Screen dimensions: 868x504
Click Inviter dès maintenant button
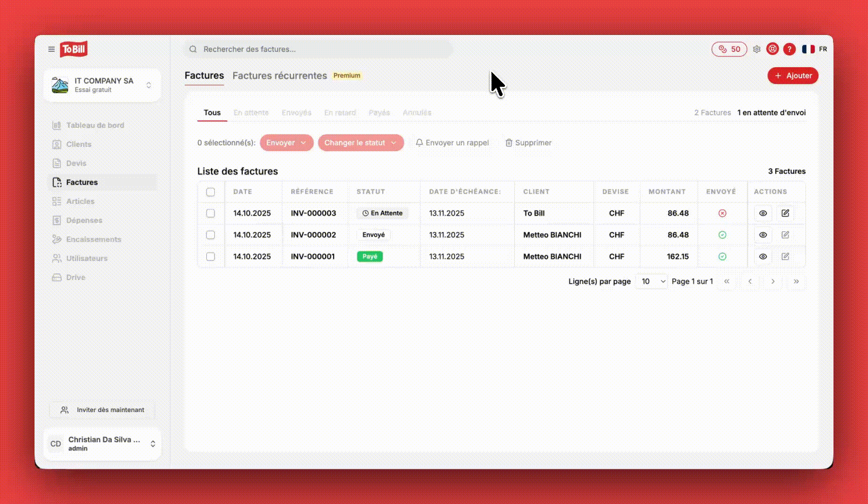click(103, 410)
